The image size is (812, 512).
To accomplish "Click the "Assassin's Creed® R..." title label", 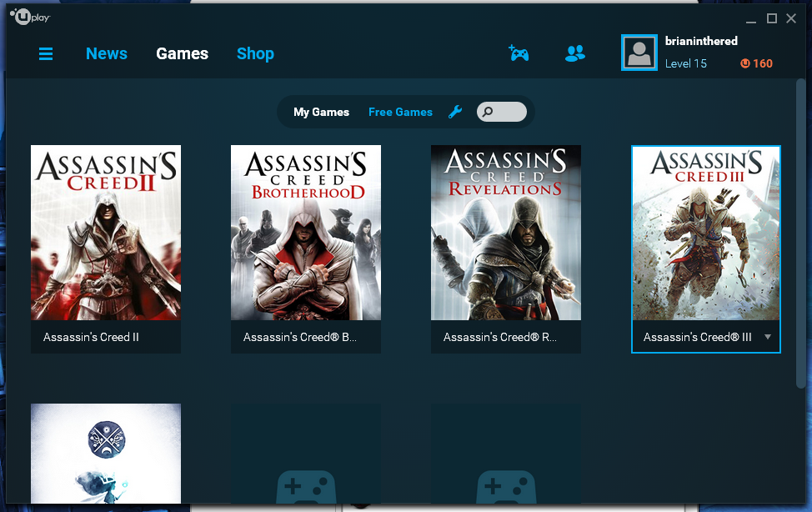I will tap(499, 337).
